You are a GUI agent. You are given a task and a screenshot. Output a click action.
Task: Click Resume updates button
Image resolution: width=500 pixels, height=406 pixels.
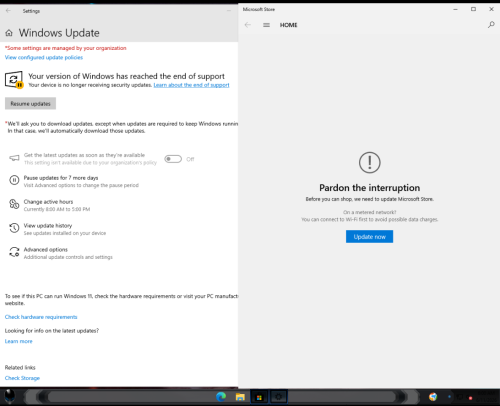point(30,104)
